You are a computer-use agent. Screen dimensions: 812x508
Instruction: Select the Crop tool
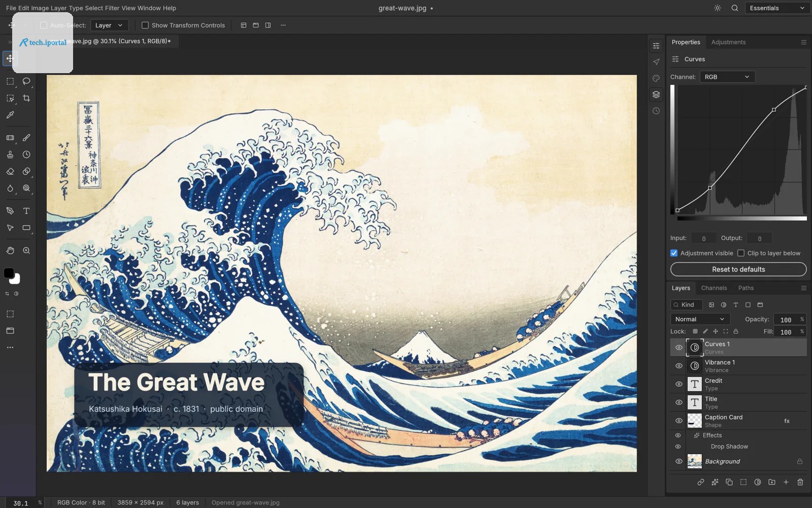(x=26, y=98)
